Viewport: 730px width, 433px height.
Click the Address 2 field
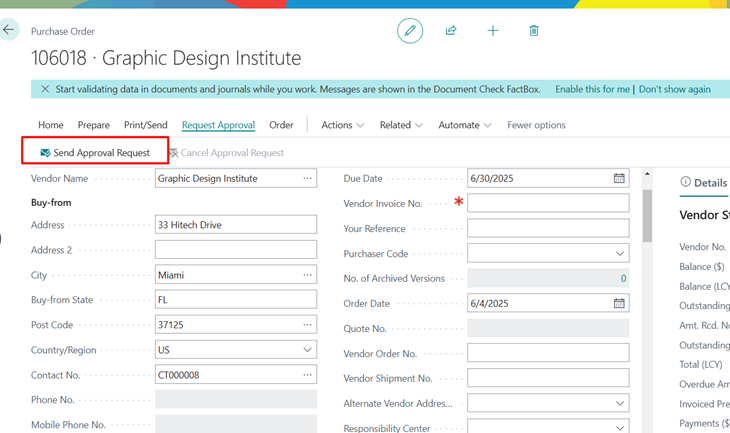(236, 250)
